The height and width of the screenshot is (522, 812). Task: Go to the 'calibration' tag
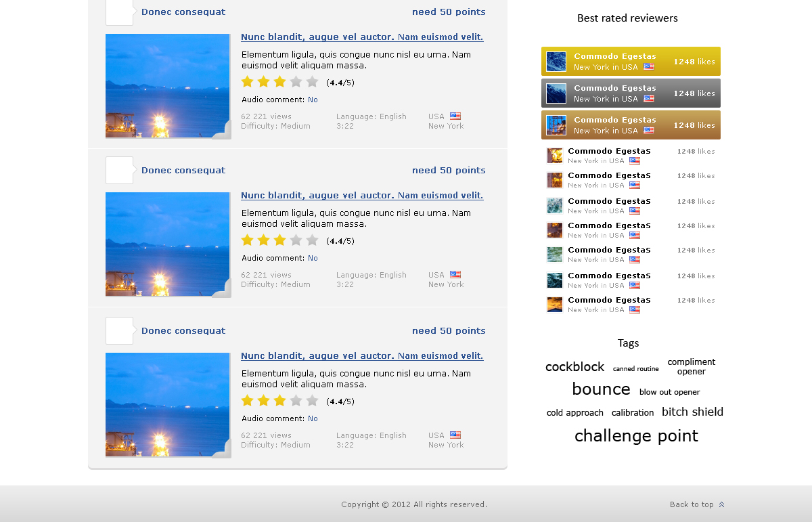[633, 413]
